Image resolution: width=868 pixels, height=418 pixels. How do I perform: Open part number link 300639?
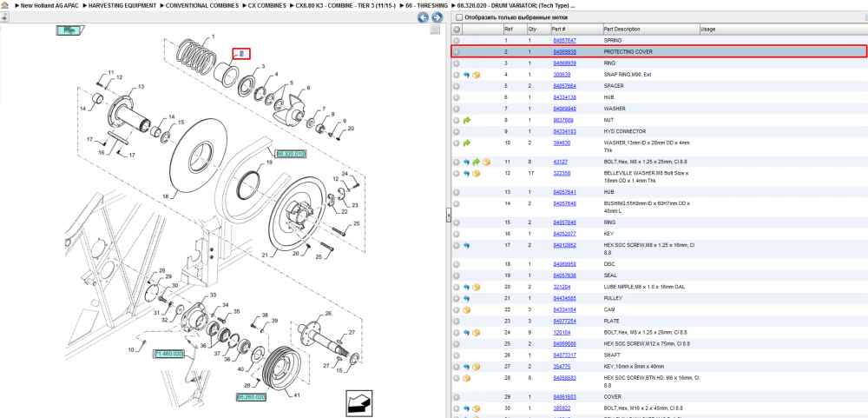(562, 74)
